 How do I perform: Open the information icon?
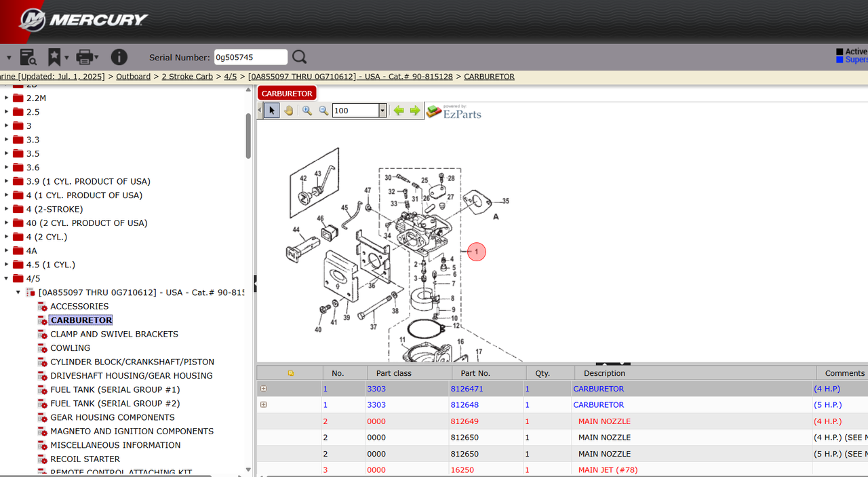click(x=119, y=57)
